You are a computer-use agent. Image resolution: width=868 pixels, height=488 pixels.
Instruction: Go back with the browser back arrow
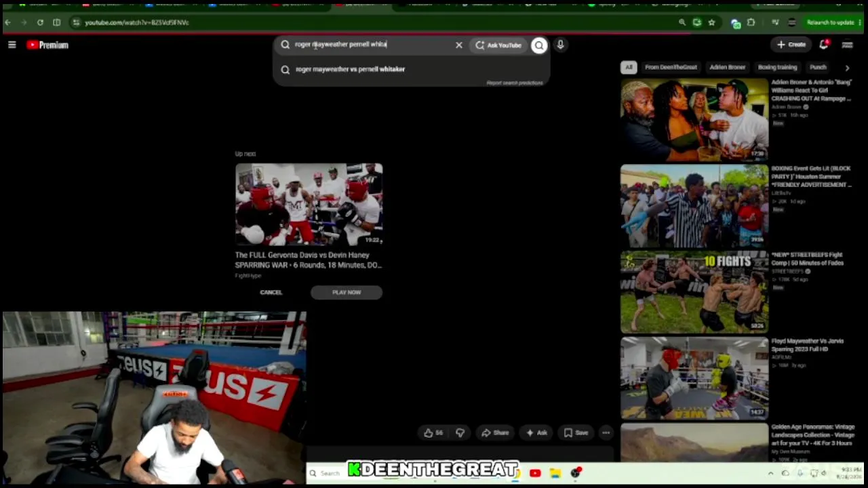tap(7, 22)
